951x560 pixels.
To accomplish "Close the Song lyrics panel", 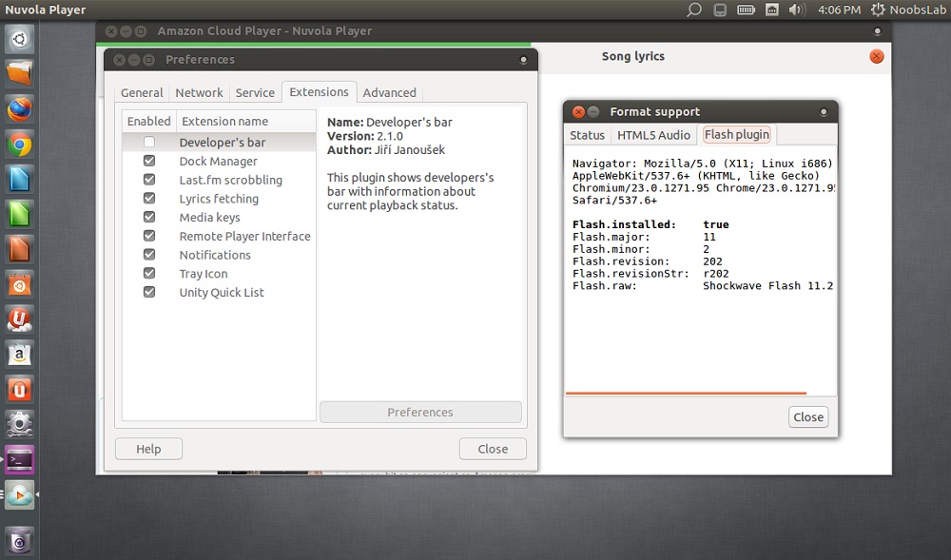I will pos(877,56).
